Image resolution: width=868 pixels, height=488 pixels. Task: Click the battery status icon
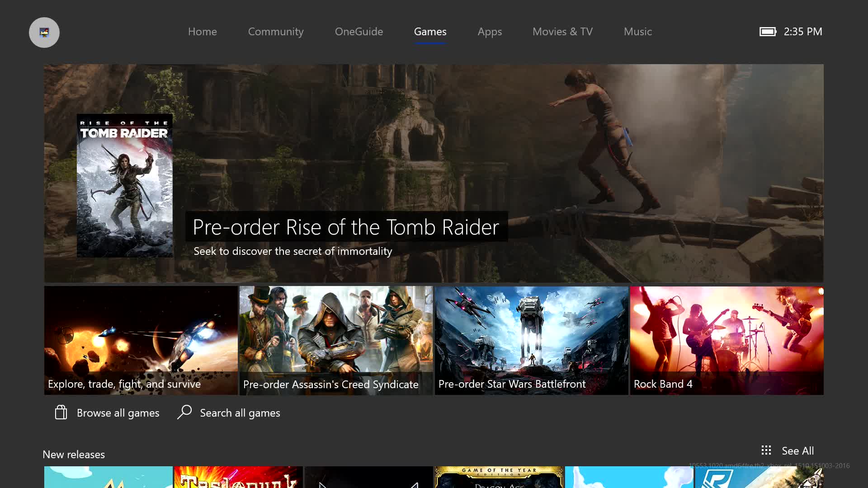(768, 32)
